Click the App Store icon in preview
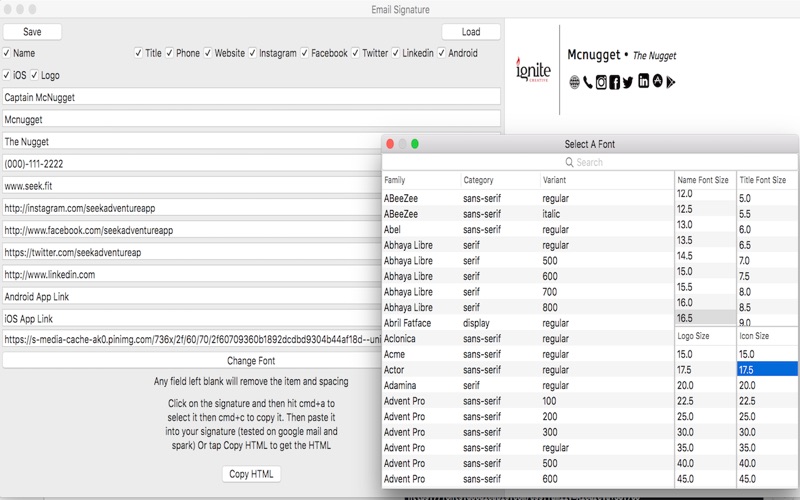This screenshot has width=800, height=500. pyautogui.click(x=657, y=81)
